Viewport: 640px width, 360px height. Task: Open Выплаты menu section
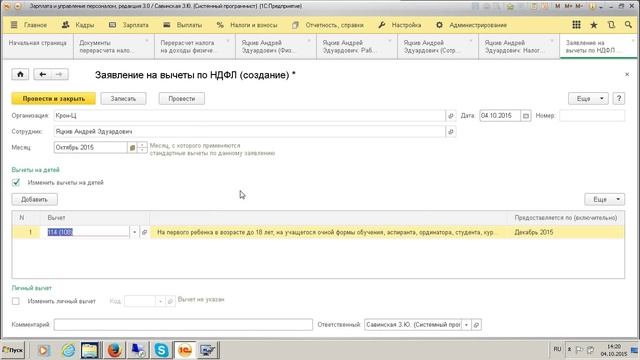[182, 25]
